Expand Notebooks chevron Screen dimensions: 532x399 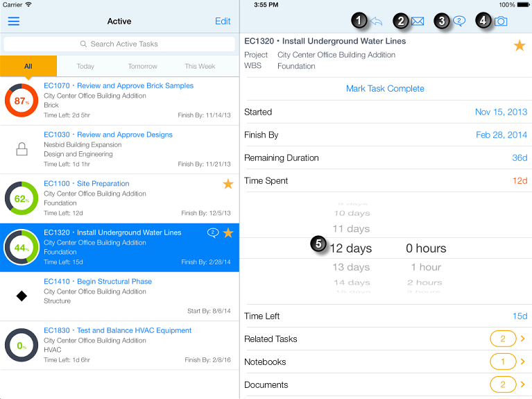coord(522,362)
